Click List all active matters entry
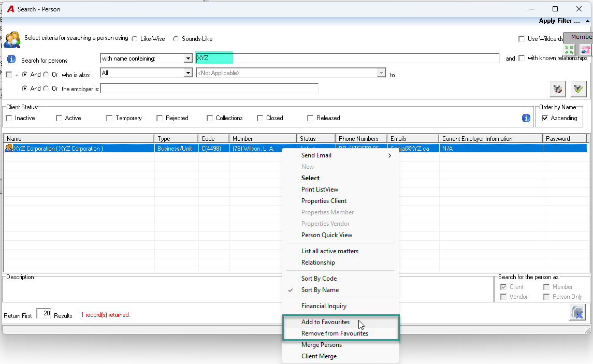Image resolution: width=593 pixels, height=364 pixels. [x=340, y=251]
